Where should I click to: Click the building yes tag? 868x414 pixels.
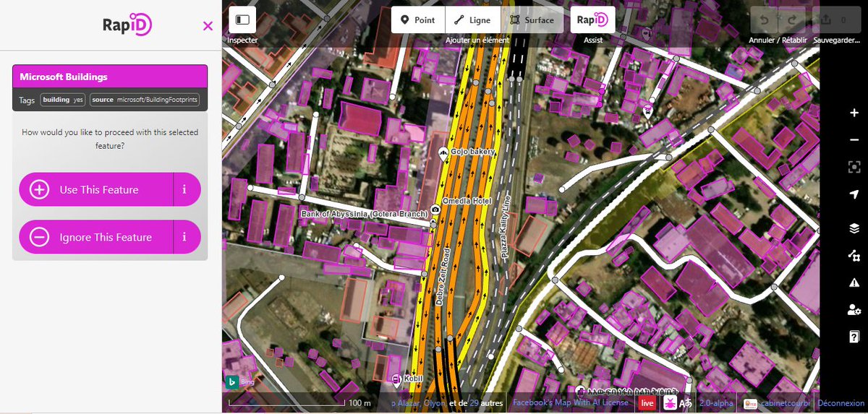tap(63, 100)
